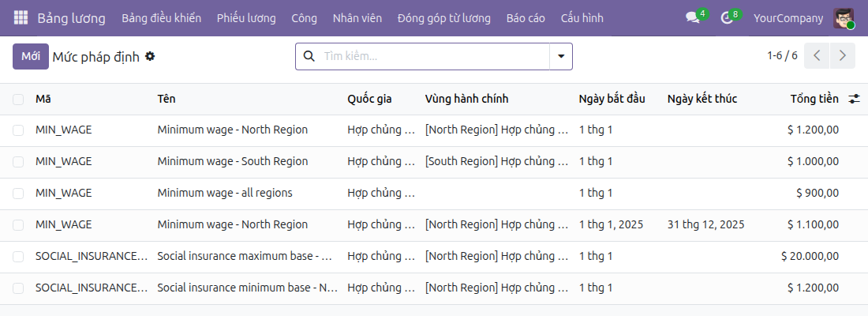Open the Công menu
This screenshot has width=868, height=316.
coord(304,18)
